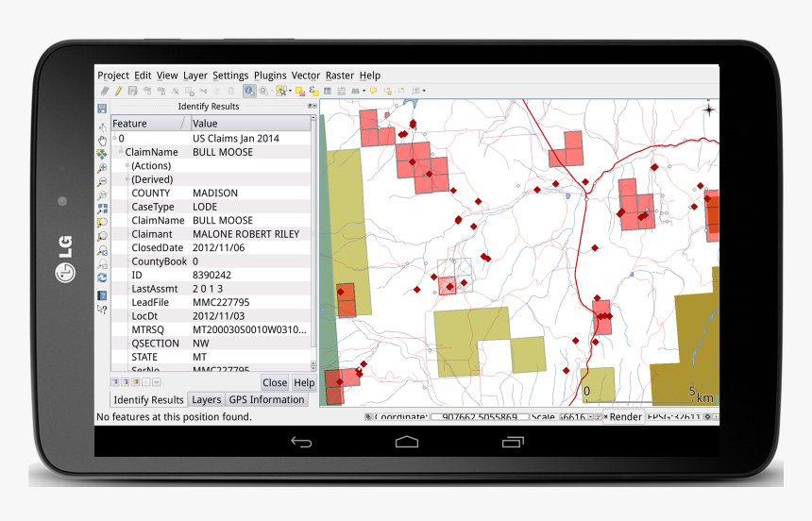Image resolution: width=812 pixels, height=521 pixels.
Task: Switch to the Layers tab
Action: point(206,400)
